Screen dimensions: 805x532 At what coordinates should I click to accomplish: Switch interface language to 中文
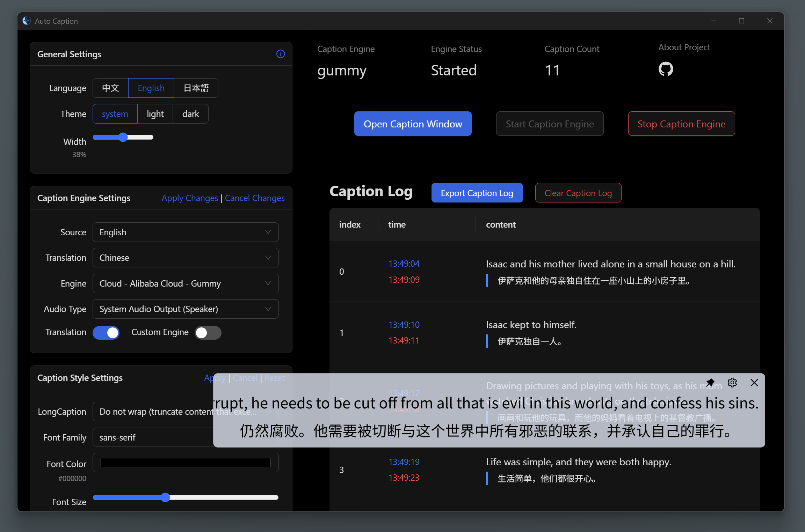(x=110, y=88)
